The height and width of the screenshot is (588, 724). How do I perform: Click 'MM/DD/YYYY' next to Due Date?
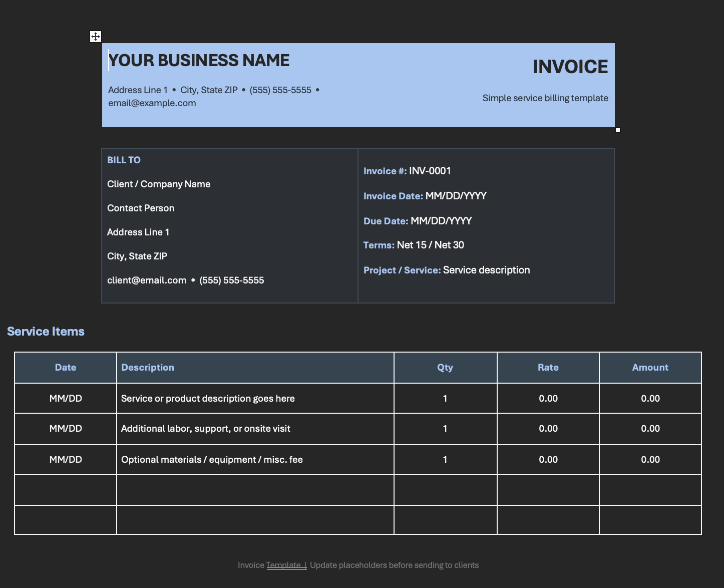click(x=441, y=221)
